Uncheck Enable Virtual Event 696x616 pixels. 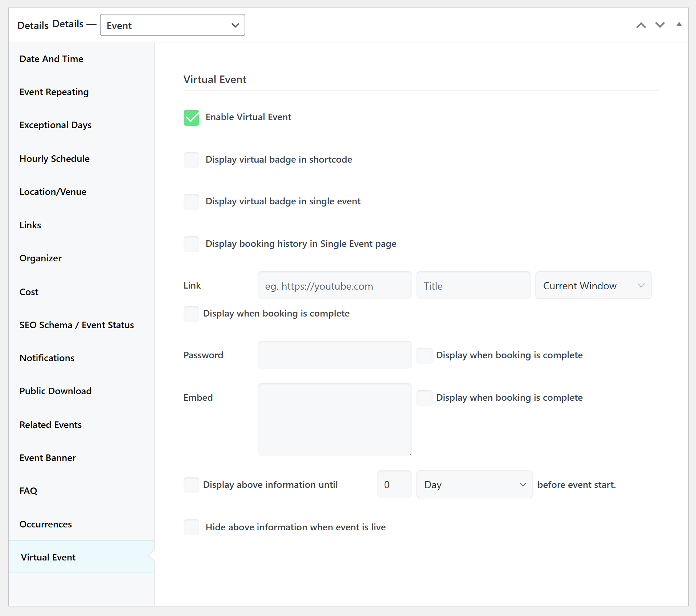point(191,117)
